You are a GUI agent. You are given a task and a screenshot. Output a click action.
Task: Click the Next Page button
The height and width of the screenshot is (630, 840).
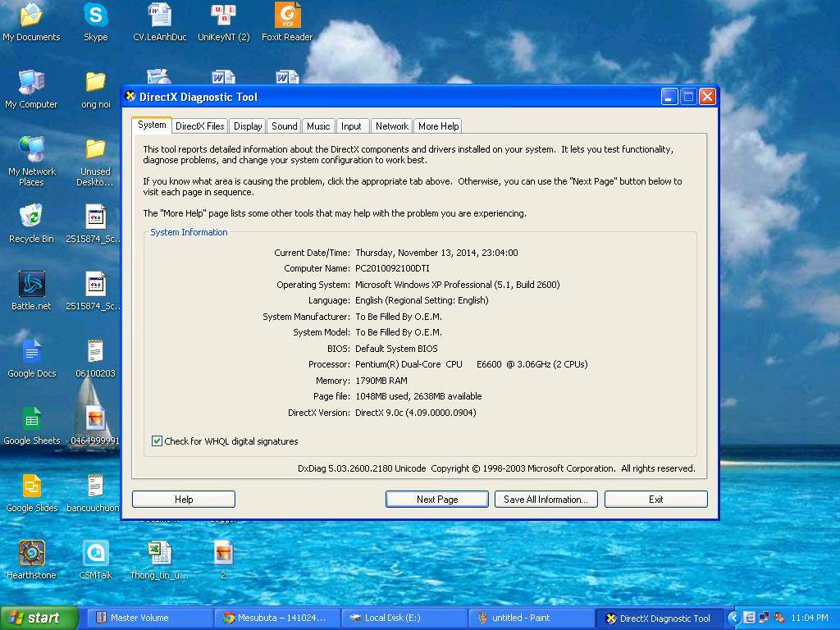click(436, 499)
